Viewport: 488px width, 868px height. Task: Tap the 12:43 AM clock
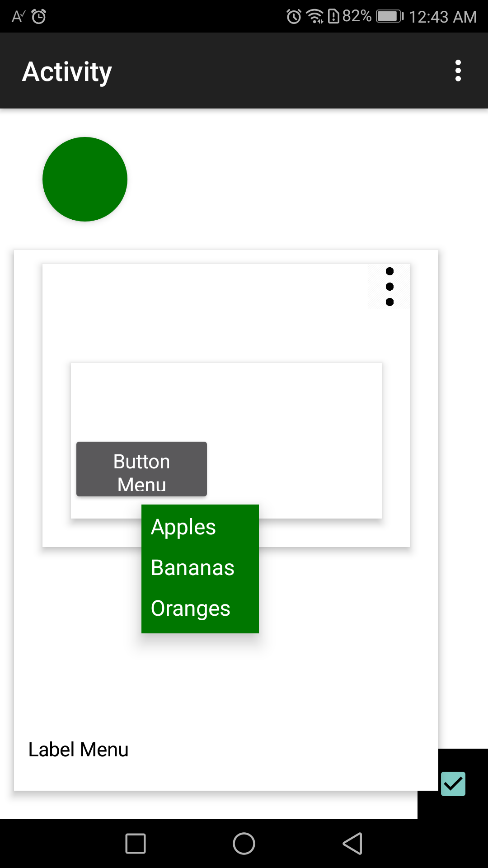point(442,17)
